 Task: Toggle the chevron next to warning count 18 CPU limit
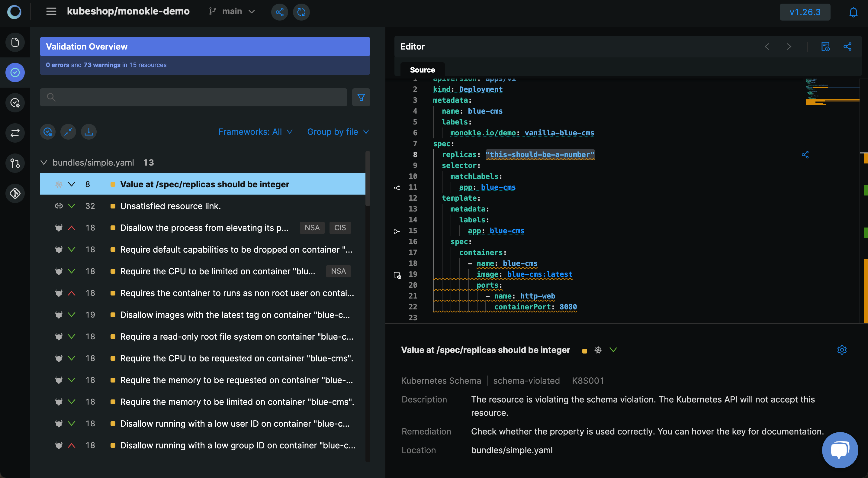[71, 271]
